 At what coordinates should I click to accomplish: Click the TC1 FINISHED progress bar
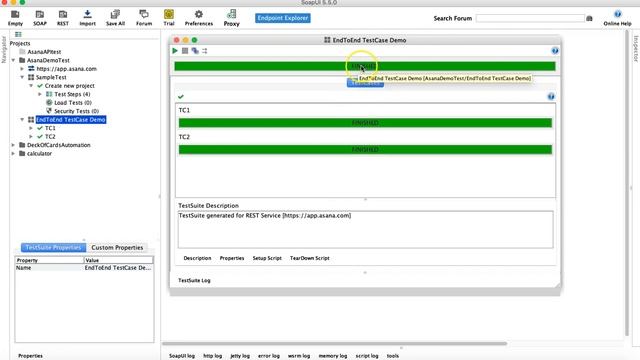365,123
